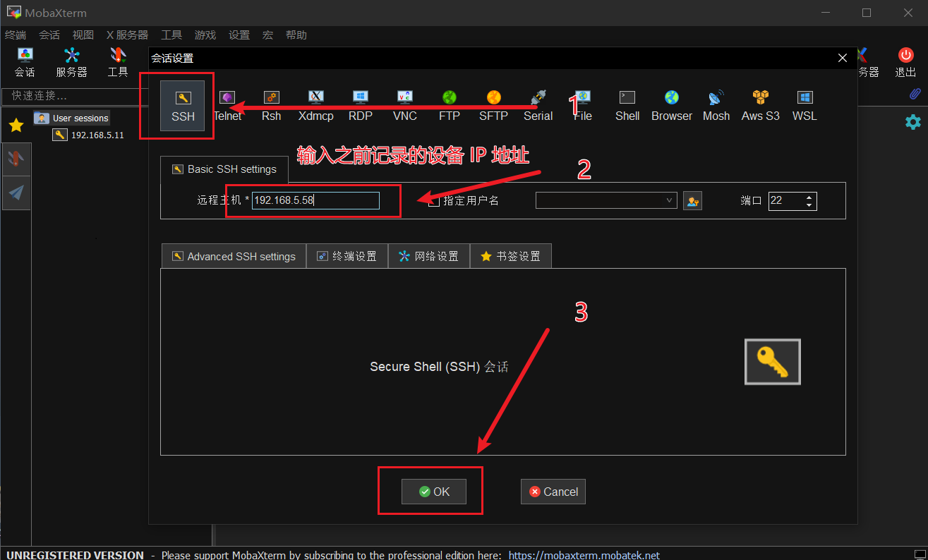Image resolution: width=928 pixels, height=560 pixels.
Task: Expand the username dropdown list
Action: point(670,201)
